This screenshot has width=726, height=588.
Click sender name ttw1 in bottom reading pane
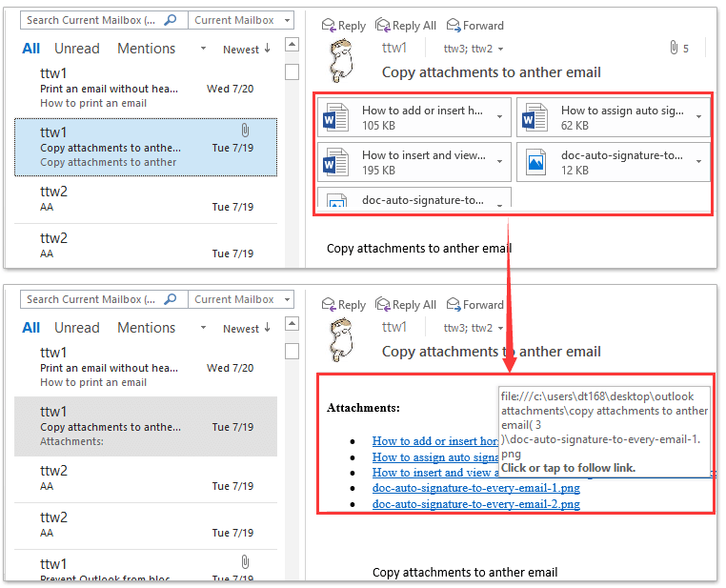[x=394, y=327]
